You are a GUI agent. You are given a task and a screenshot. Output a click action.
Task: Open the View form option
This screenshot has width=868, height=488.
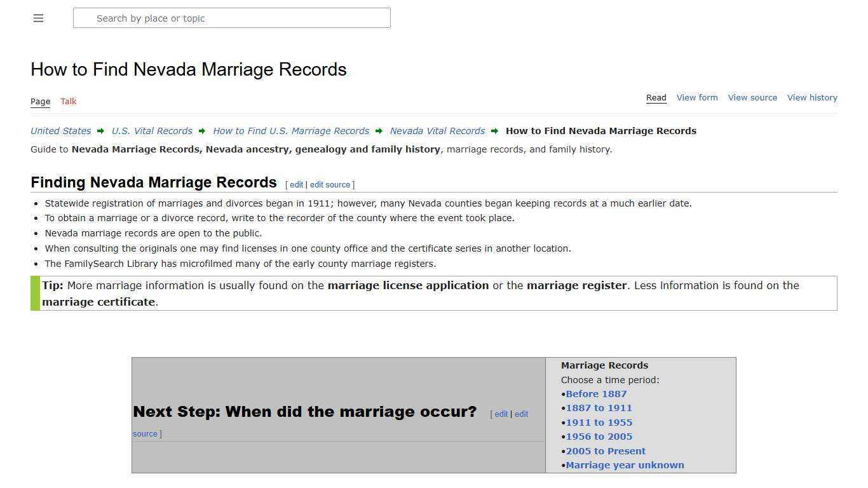pyautogui.click(x=697, y=97)
